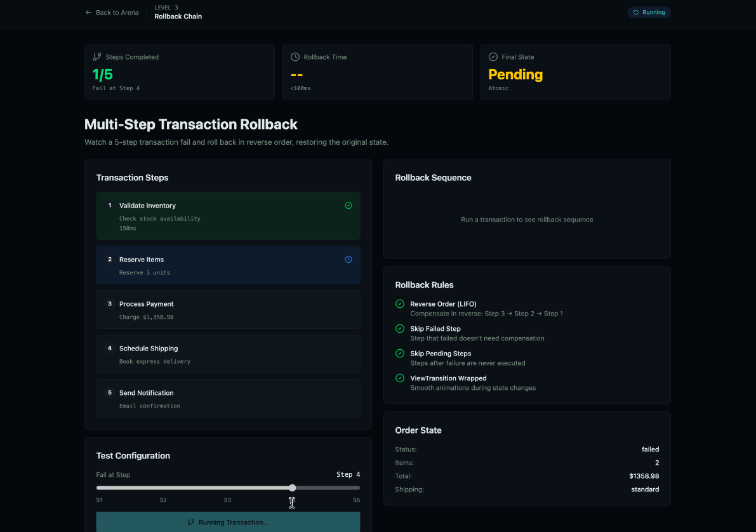The image size is (756, 532).
Task: Click the blue clock icon on Reserve Items
Action: [348, 260]
